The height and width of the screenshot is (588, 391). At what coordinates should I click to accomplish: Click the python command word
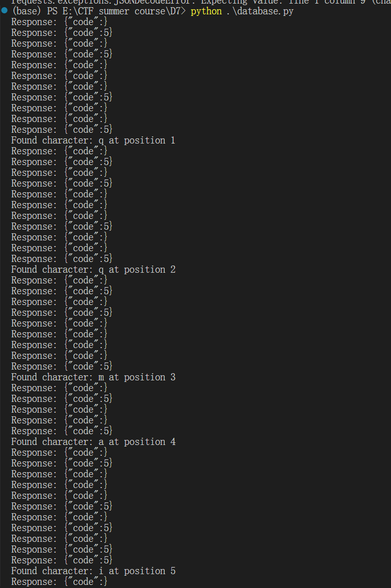(x=206, y=11)
